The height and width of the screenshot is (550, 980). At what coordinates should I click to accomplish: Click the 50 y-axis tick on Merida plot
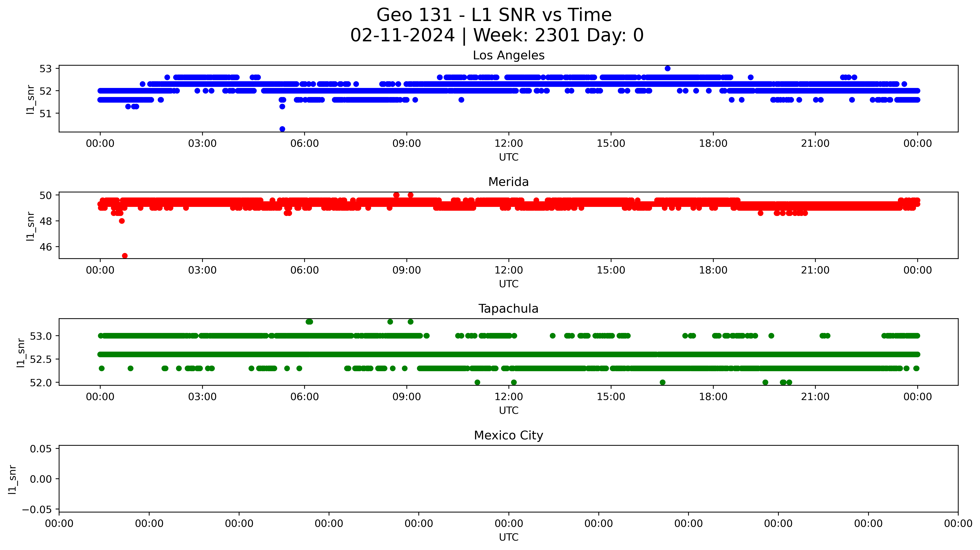coord(45,195)
